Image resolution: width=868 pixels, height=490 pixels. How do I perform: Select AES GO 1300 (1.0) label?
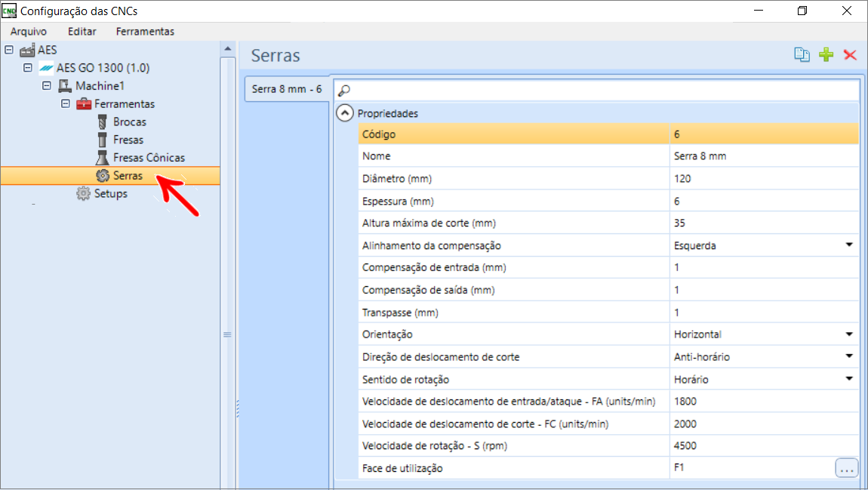(x=103, y=68)
